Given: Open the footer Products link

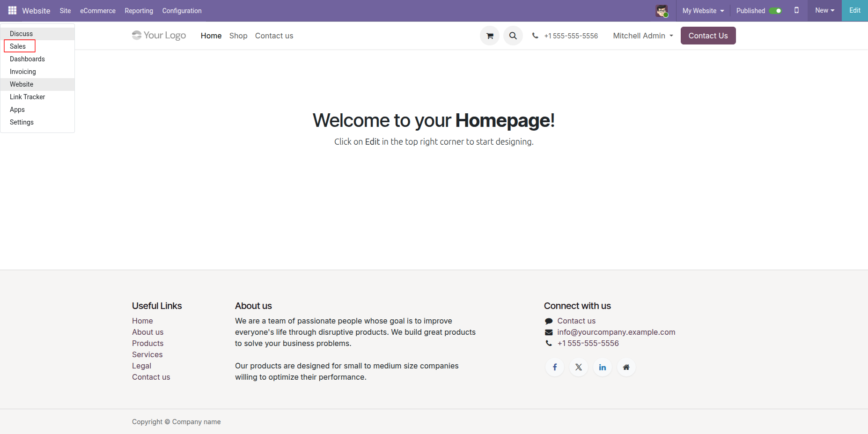Looking at the screenshot, I should click(x=148, y=343).
